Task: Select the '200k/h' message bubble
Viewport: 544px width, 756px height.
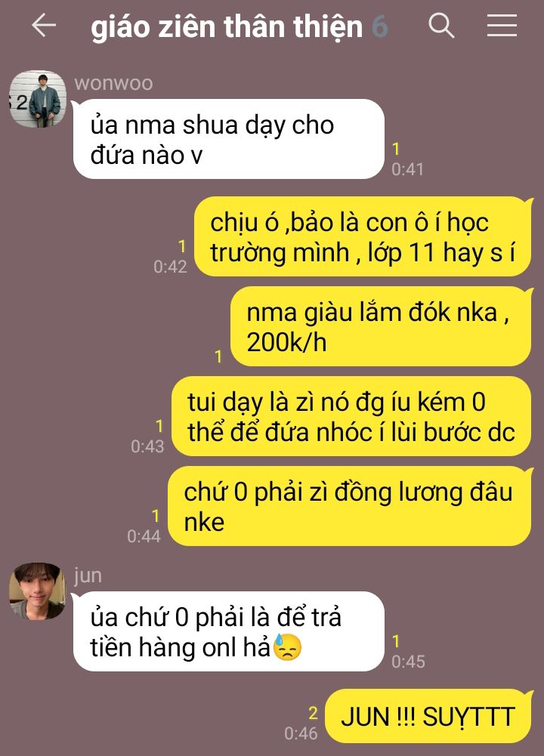Action: (x=381, y=326)
